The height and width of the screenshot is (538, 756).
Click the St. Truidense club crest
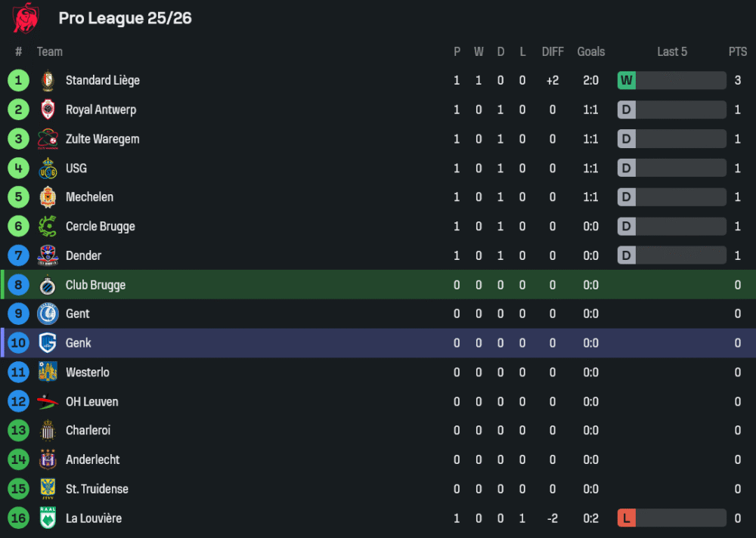[48, 489]
